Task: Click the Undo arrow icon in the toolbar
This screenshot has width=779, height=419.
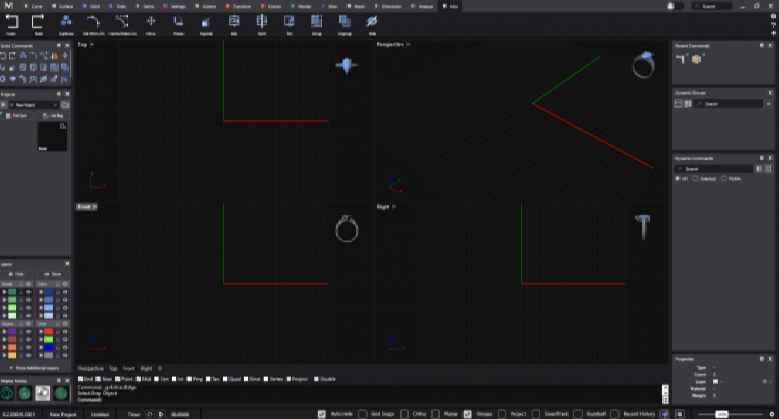Action: pos(12,22)
